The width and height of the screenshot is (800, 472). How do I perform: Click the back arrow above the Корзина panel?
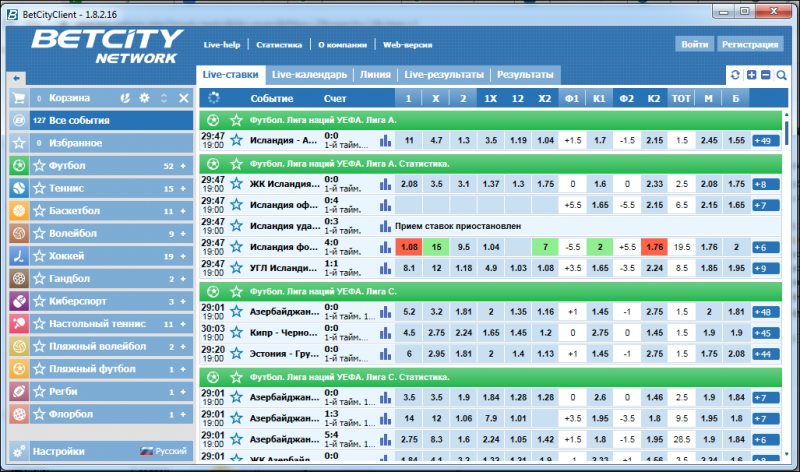click(x=16, y=78)
